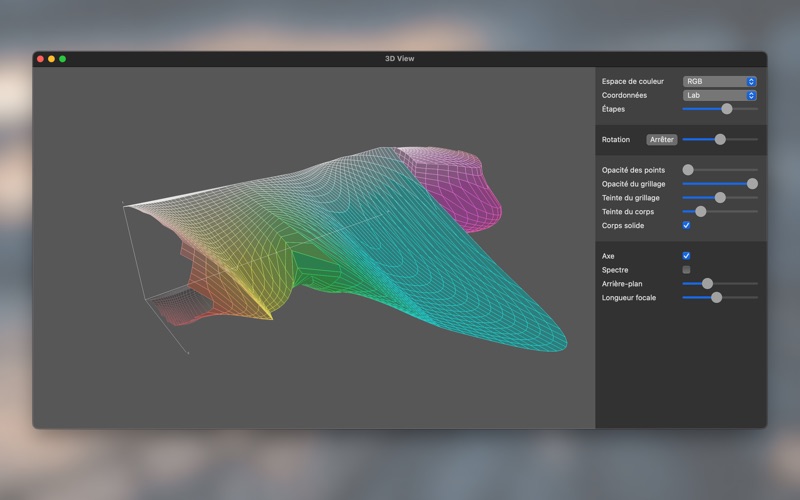Zoom the 3D View window
The width and height of the screenshot is (800, 500).
point(62,59)
